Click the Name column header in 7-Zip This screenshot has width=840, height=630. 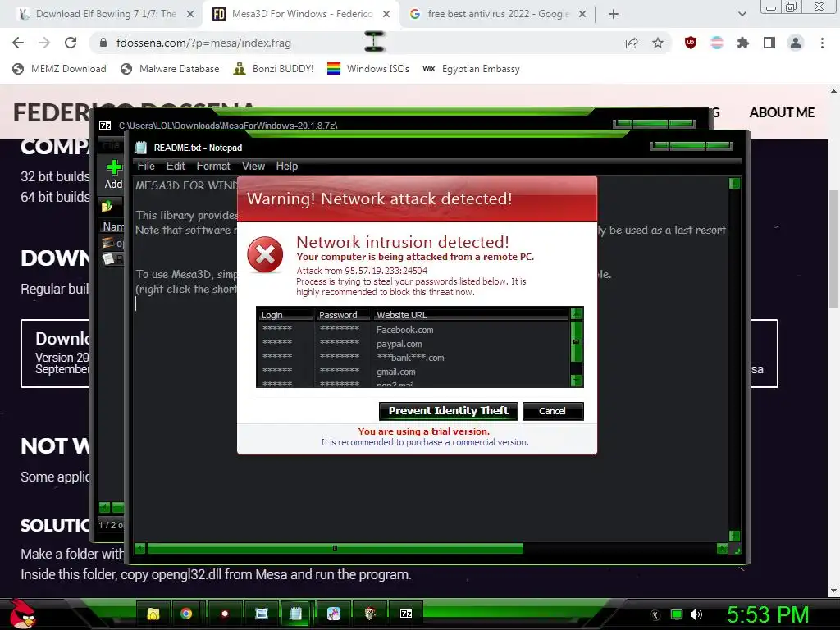pyautogui.click(x=112, y=226)
